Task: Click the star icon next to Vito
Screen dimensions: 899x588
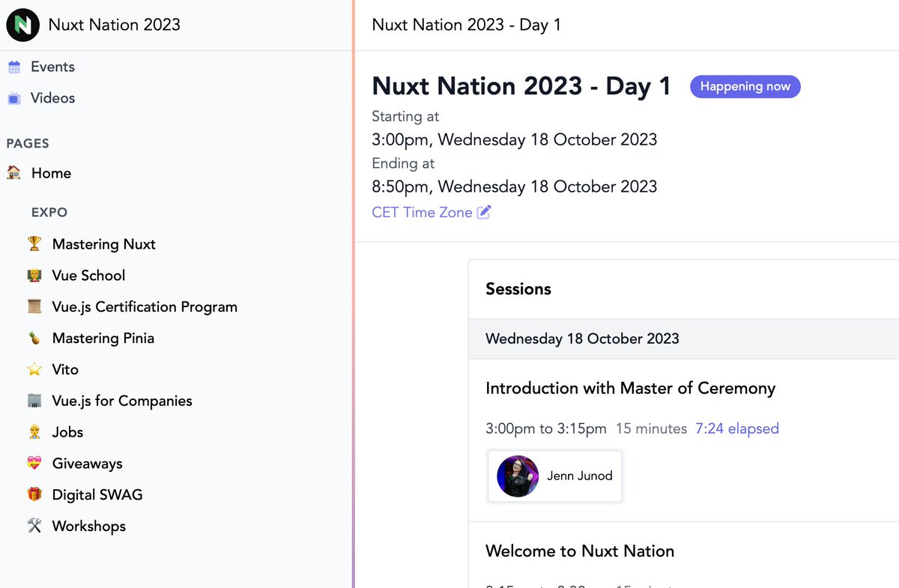Action: coord(34,369)
